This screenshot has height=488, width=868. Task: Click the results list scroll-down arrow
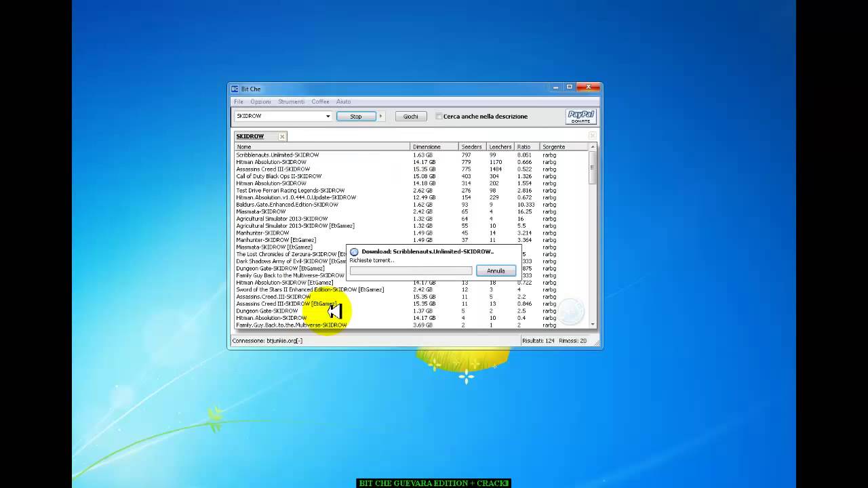pyautogui.click(x=593, y=325)
